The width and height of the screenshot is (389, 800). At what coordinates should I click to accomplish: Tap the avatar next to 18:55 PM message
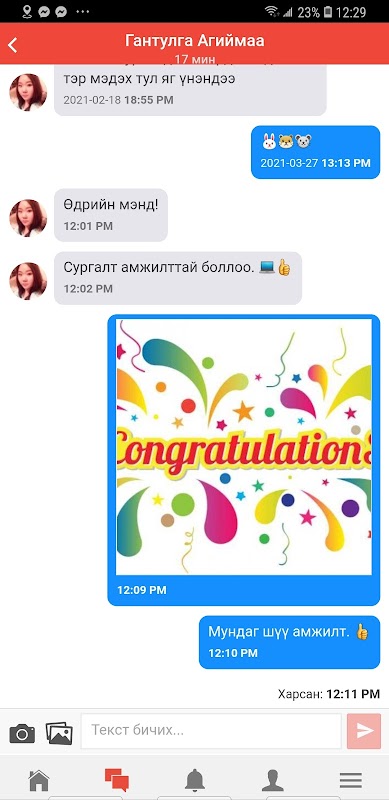28,92
